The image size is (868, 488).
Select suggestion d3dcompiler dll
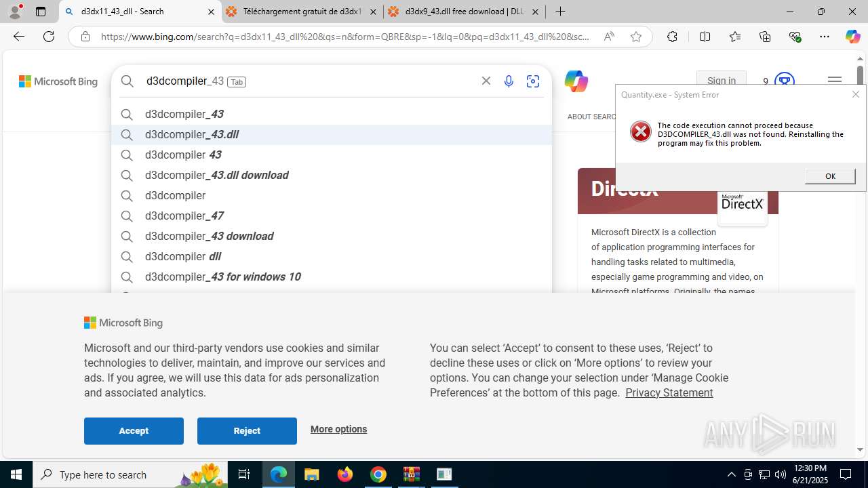click(x=332, y=256)
